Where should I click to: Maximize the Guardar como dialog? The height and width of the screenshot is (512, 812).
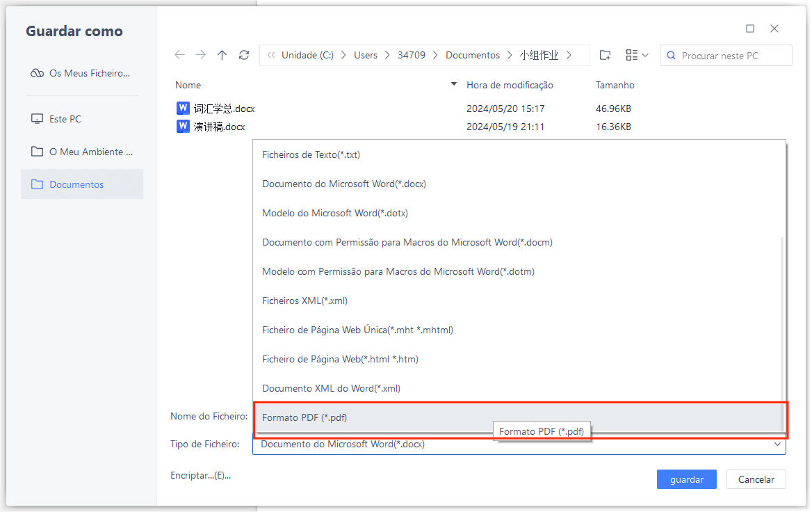pos(750,29)
